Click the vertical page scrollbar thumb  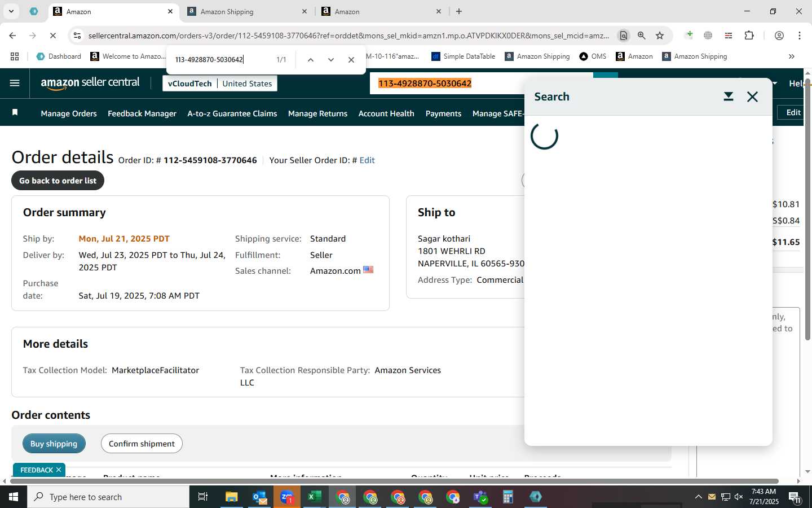pos(807,210)
